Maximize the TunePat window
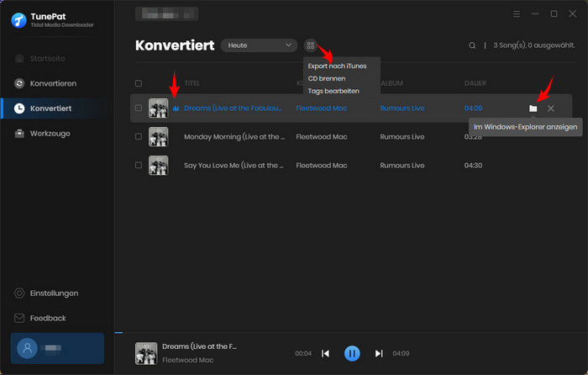The height and width of the screenshot is (375, 588). (554, 14)
